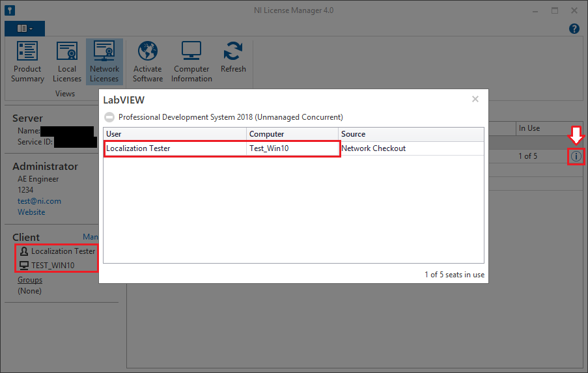Click the Localization Tester client user entry
588x373 pixels.
coord(57,251)
